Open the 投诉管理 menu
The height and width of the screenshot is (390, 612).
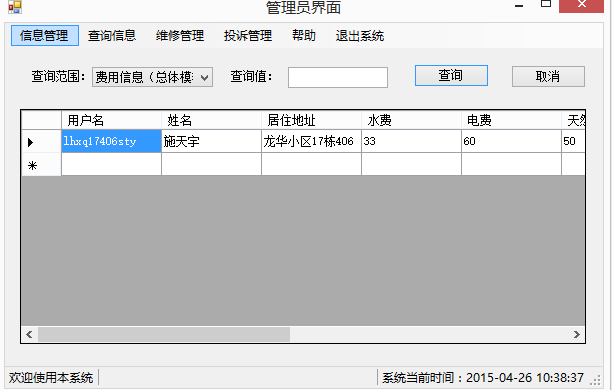248,36
